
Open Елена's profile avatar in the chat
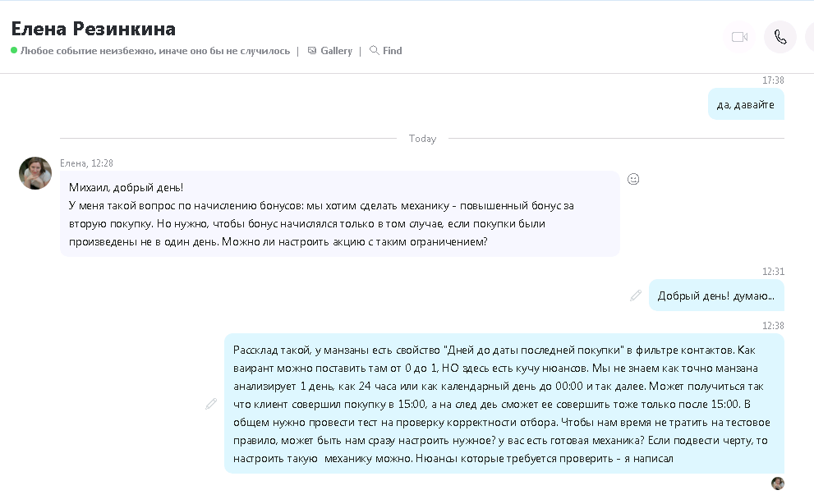coord(35,173)
